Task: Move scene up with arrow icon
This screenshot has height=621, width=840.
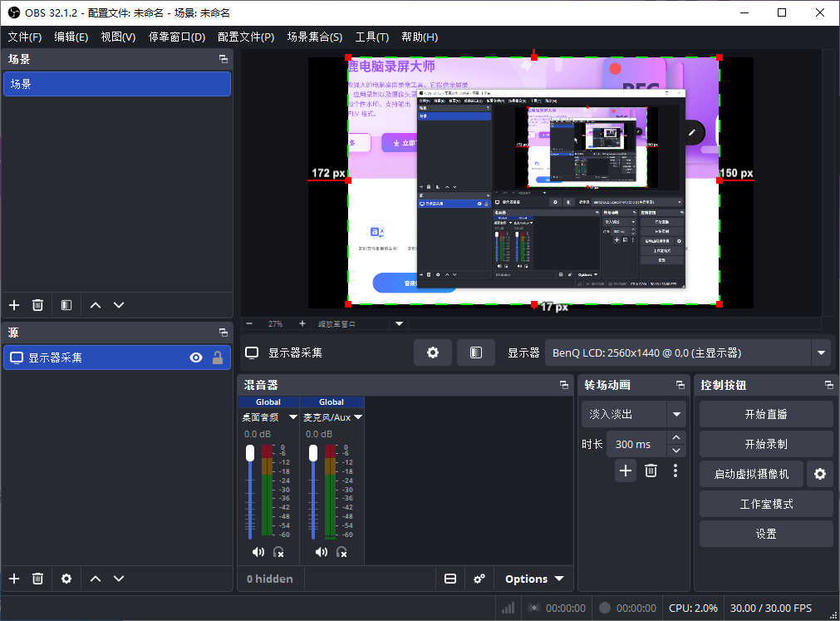Action: click(96, 305)
